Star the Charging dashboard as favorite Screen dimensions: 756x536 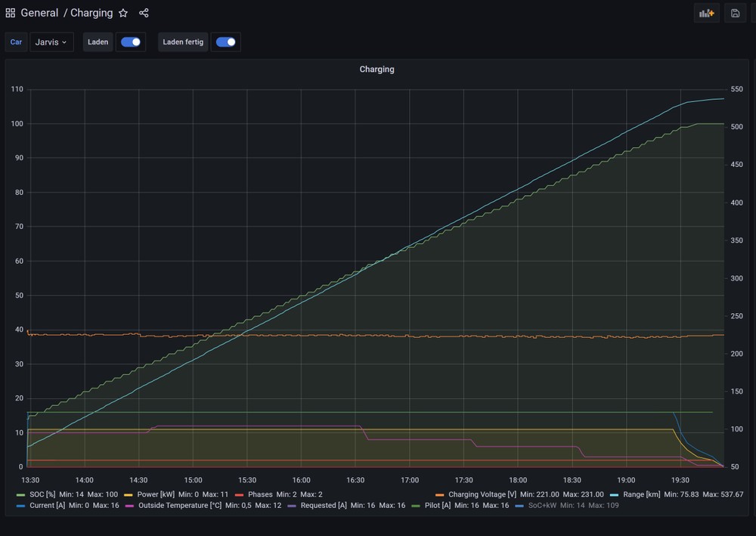click(123, 13)
